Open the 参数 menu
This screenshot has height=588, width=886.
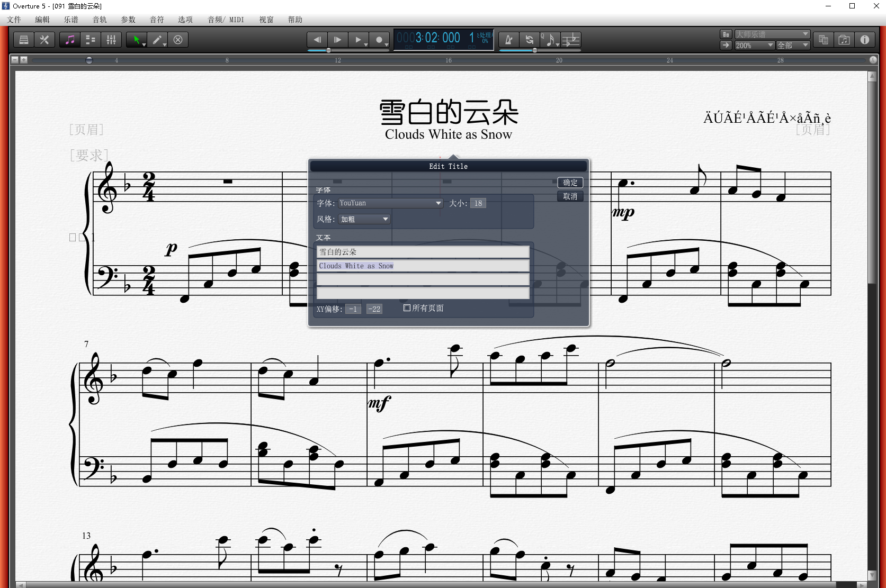(128, 20)
